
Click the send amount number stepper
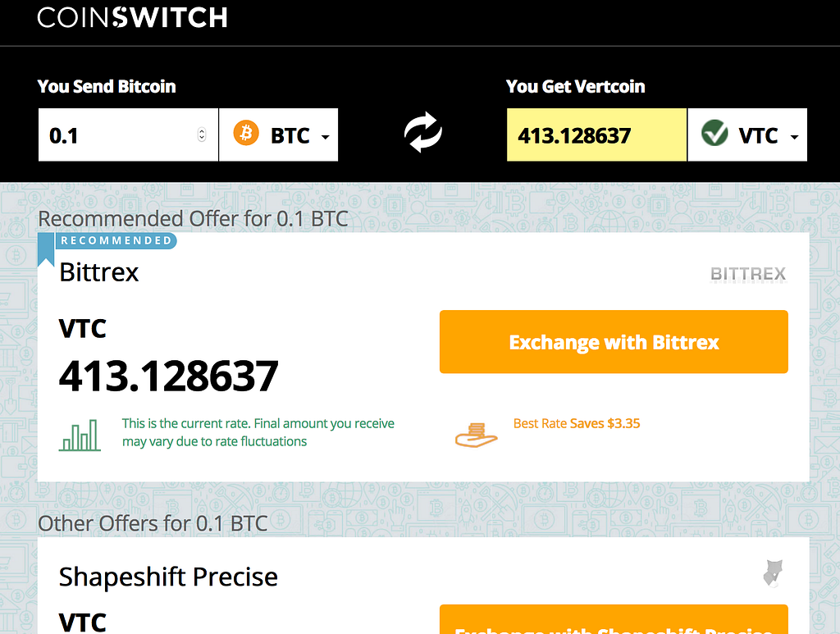(202, 135)
